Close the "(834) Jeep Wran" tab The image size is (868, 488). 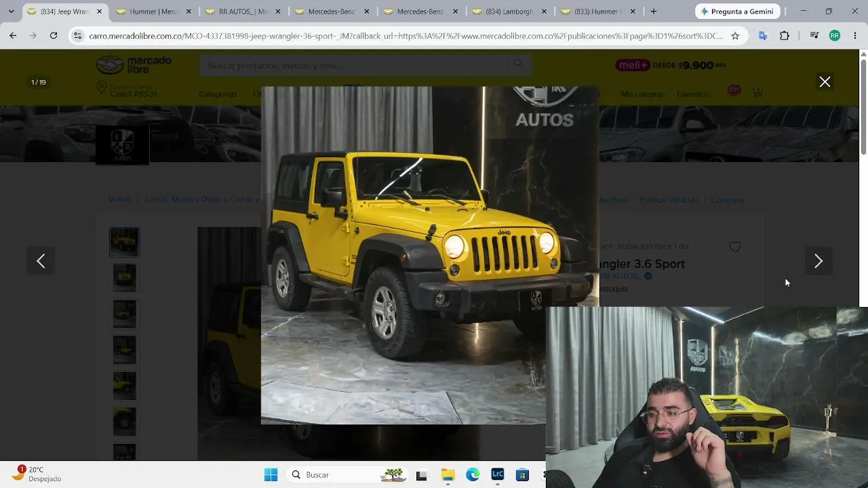click(x=100, y=12)
